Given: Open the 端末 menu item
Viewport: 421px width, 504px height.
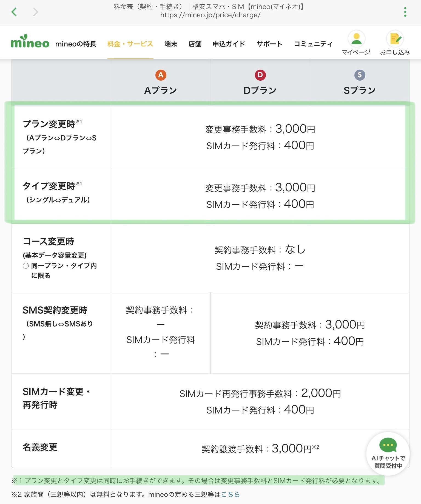Looking at the screenshot, I should point(171,44).
